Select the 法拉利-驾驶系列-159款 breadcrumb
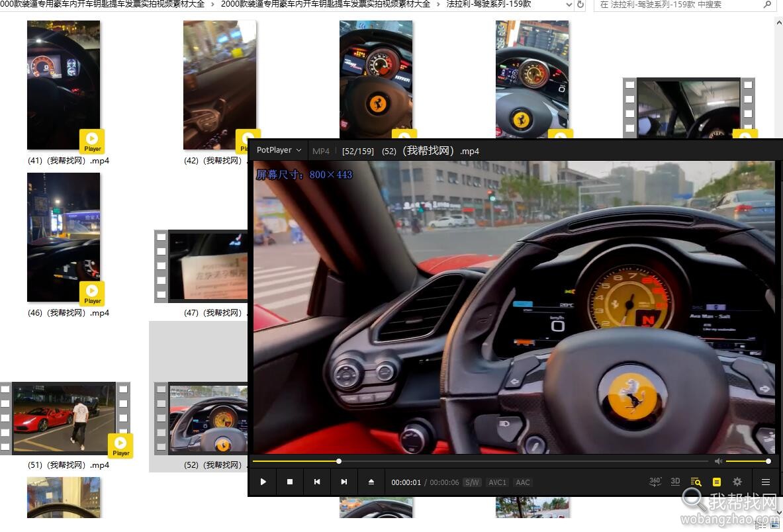 click(x=489, y=4)
